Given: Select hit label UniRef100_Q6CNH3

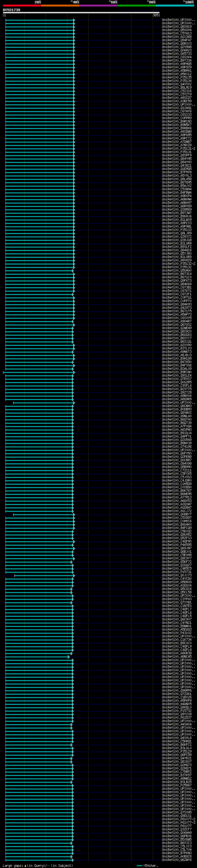Looking at the screenshot, I should 177,406.
